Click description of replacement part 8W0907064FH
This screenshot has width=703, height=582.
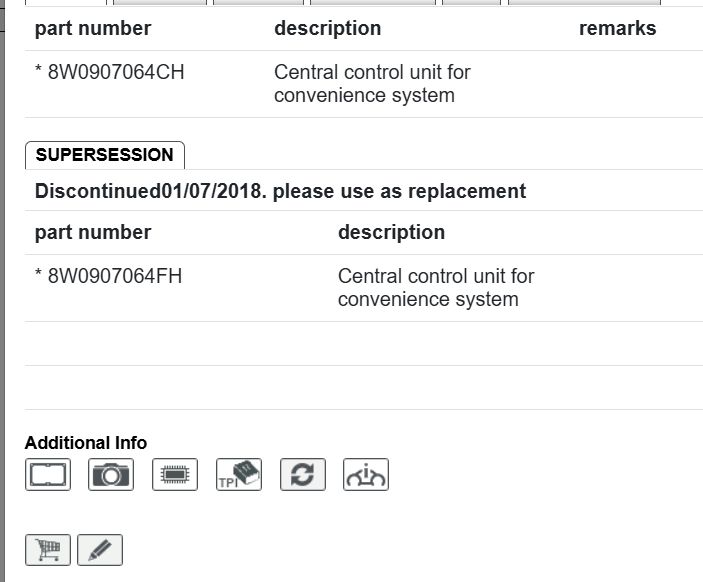pos(436,288)
